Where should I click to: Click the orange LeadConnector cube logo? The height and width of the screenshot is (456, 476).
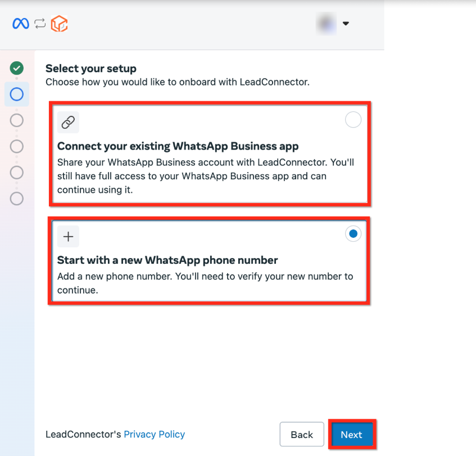59,24
